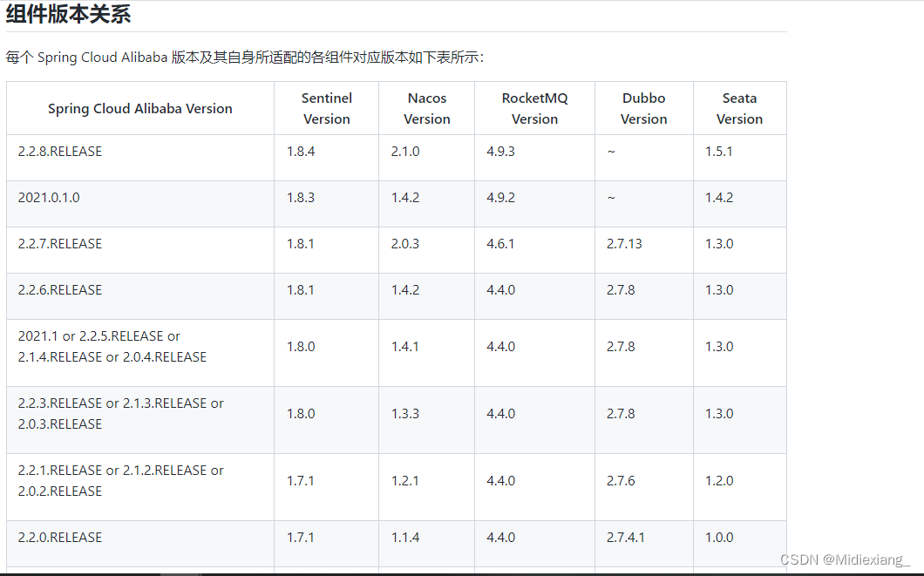
Task: Click the heading 组件版本关系
Action: (x=68, y=14)
